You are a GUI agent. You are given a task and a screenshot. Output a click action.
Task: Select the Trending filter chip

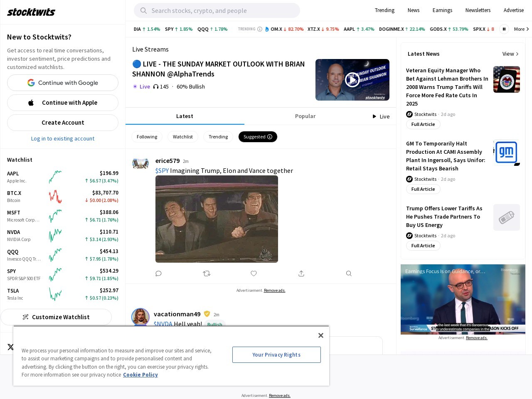(218, 137)
